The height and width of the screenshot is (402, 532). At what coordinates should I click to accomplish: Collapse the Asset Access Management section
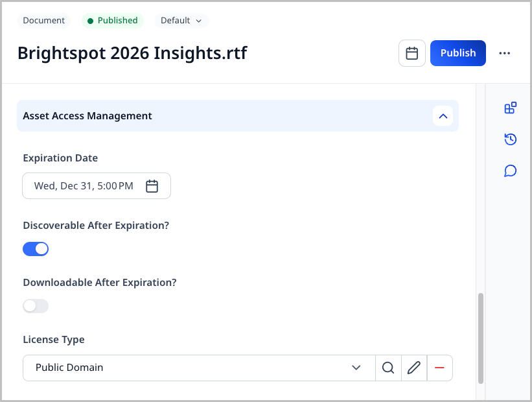point(443,116)
